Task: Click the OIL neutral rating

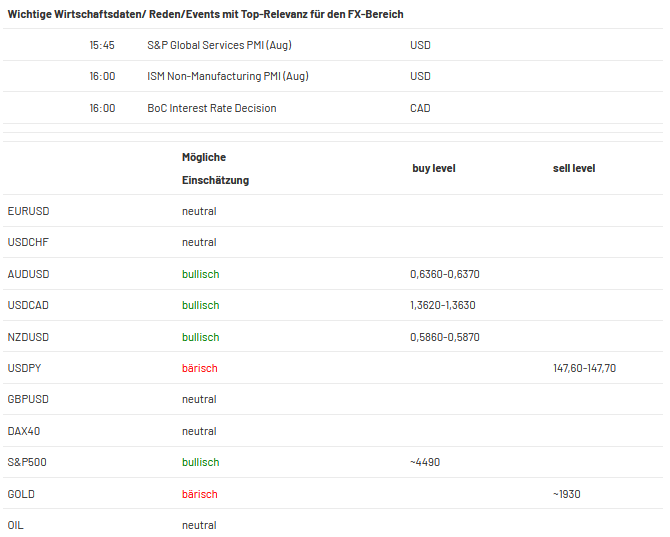Action: point(199,525)
